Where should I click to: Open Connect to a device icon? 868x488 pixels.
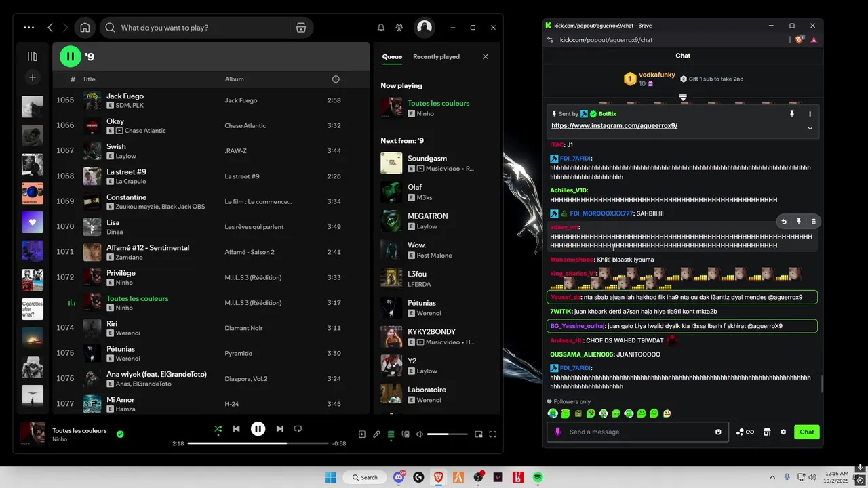tap(406, 434)
